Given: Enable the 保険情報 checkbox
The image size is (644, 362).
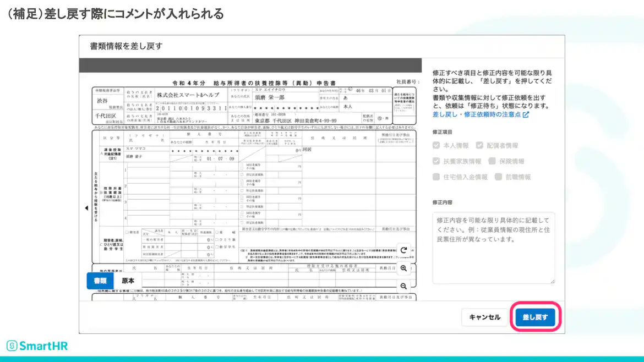Looking at the screenshot, I should coord(492,161).
